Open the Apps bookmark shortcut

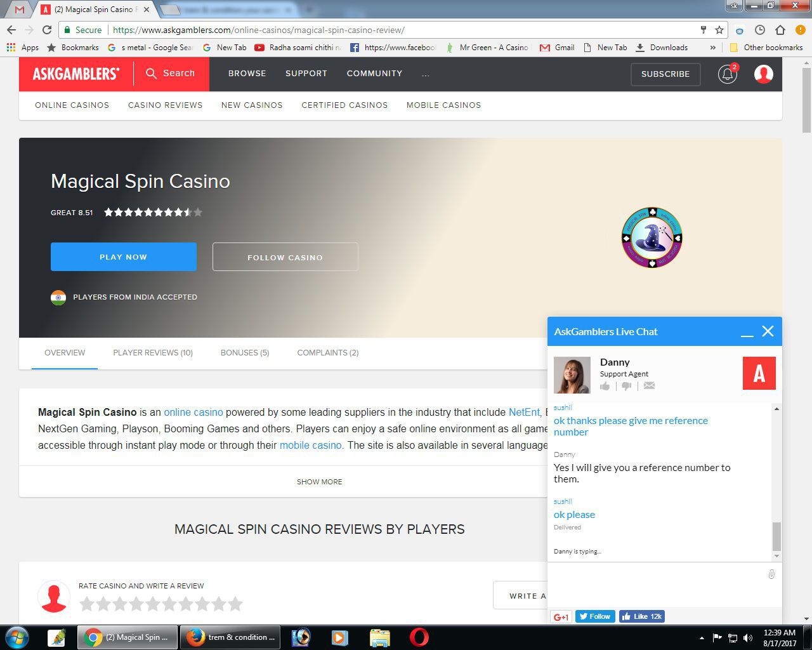click(22, 47)
